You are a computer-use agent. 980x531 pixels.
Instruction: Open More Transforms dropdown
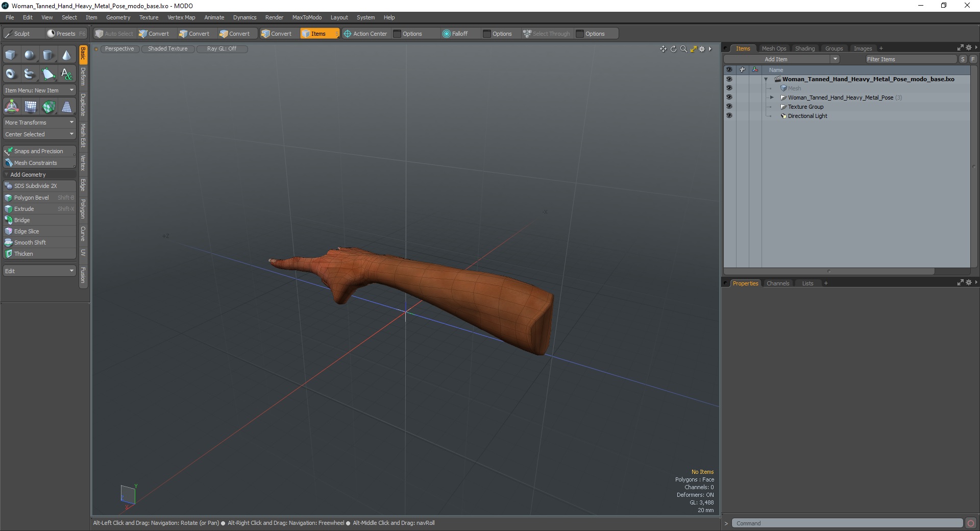tap(39, 123)
